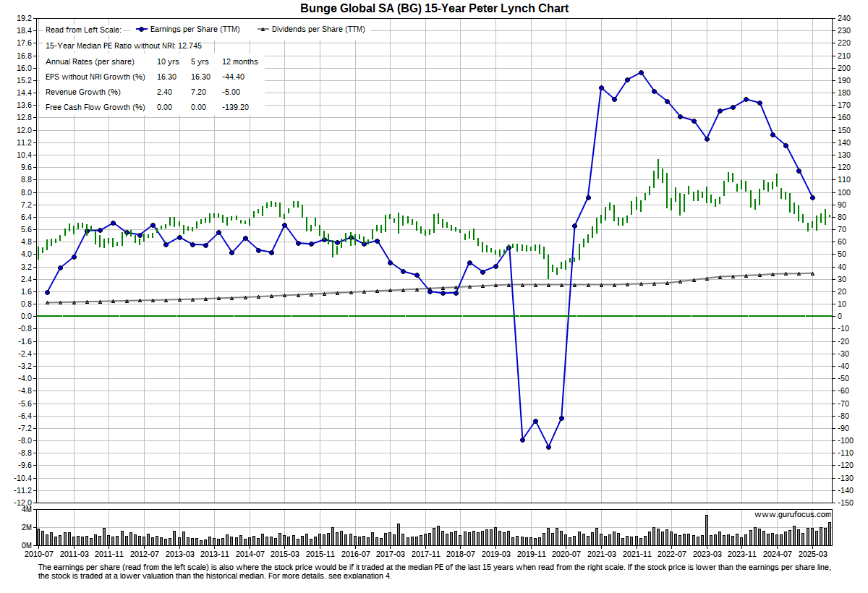Click the 200 label on right scale
868x593 pixels.
(x=843, y=68)
